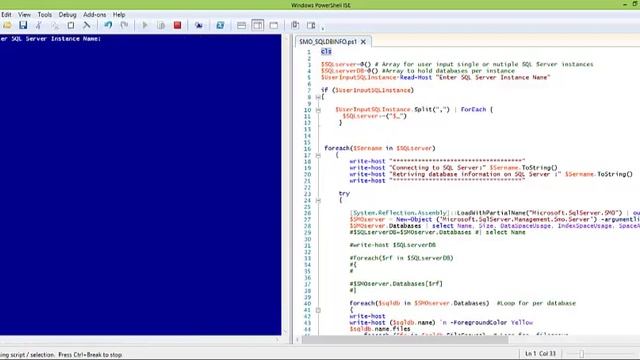The height and width of the screenshot is (360, 640).
Task: Click the status bar running script message
Action: click(x=61, y=355)
